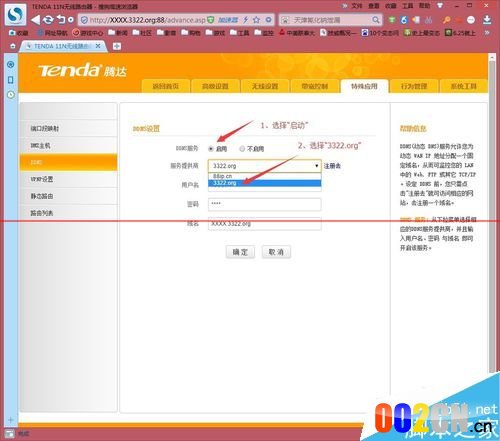Image resolution: width=500 pixels, height=441 pixels.
Task: Click the search magnifier icon
Action: click(x=376, y=20)
